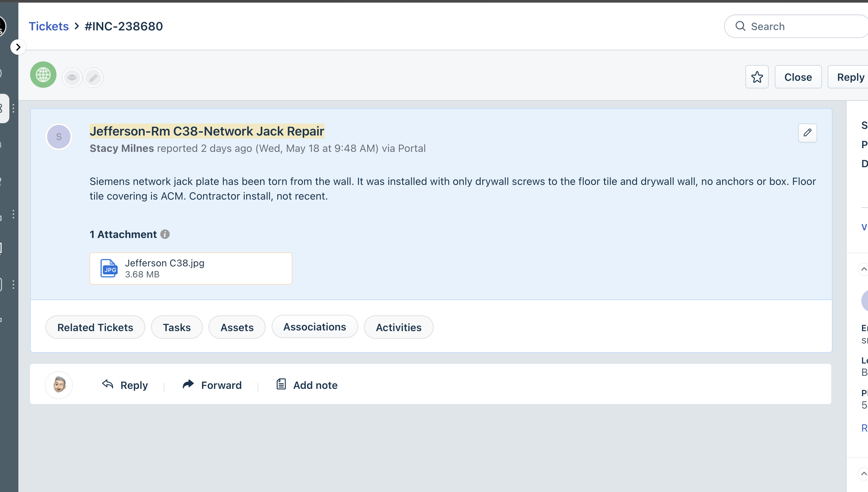Click the reply arrow icon at bottom
The height and width of the screenshot is (492, 868).
108,384
